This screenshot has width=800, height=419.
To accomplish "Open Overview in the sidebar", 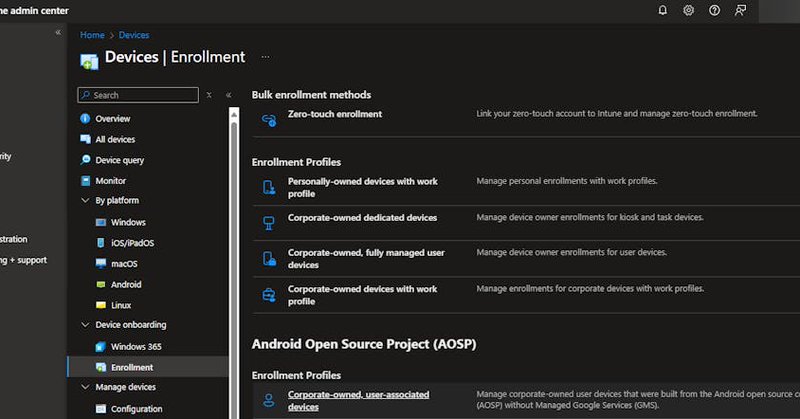I will click(112, 118).
